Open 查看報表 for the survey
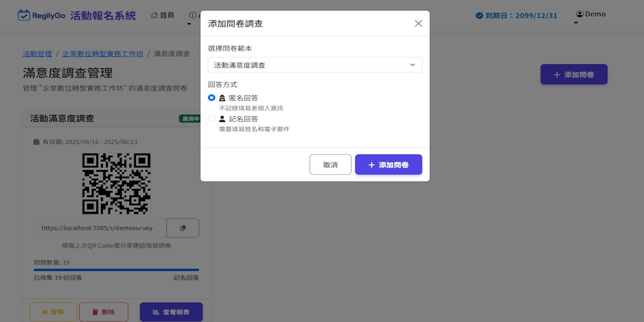644x322 pixels. 171,312
